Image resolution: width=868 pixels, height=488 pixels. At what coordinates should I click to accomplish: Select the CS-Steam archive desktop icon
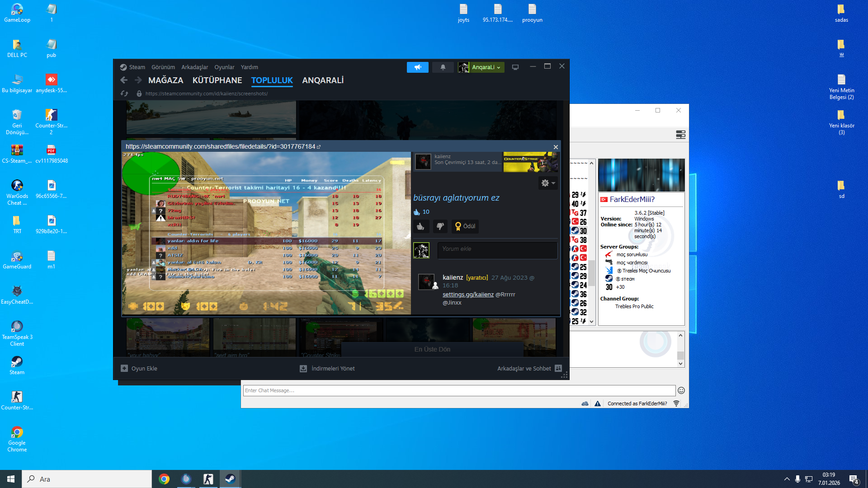coord(17,154)
